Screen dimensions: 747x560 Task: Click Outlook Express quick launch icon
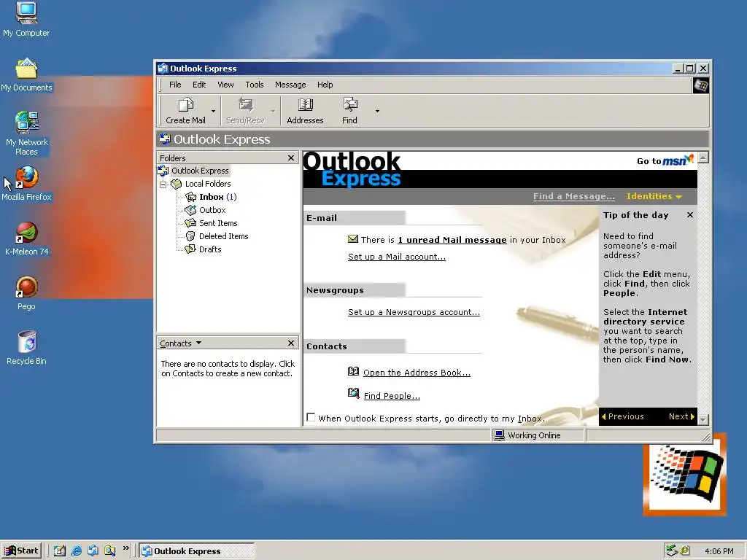pyautogui.click(x=93, y=551)
